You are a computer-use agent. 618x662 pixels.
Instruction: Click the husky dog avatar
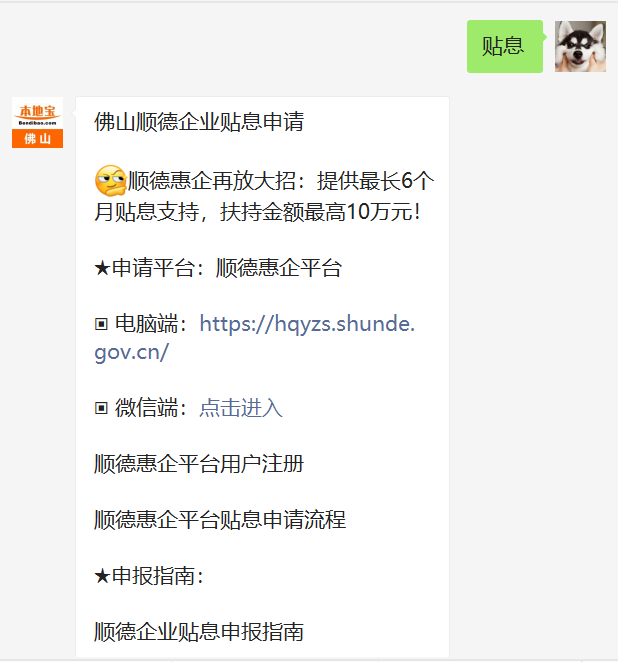[580, 46]
